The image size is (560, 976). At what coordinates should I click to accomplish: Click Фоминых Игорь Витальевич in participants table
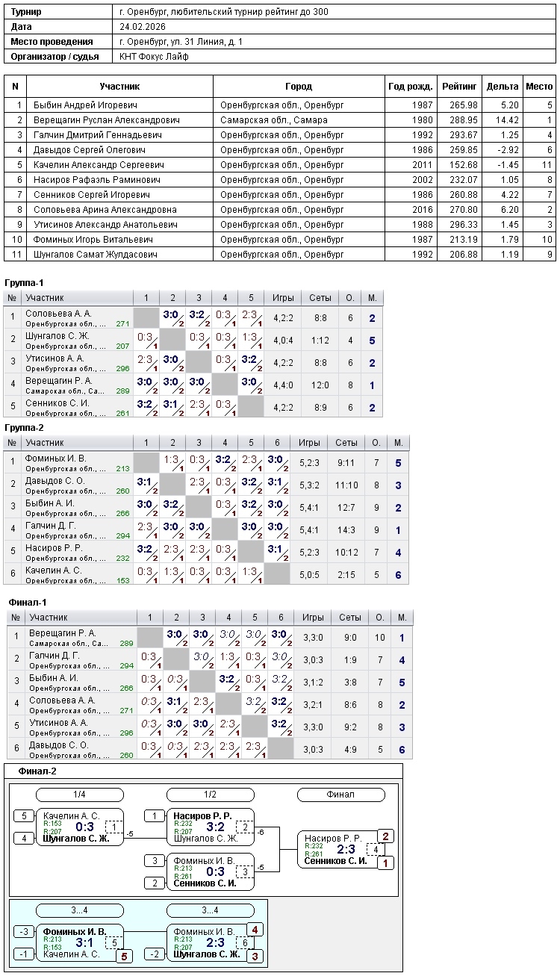(x=93, y=240)
